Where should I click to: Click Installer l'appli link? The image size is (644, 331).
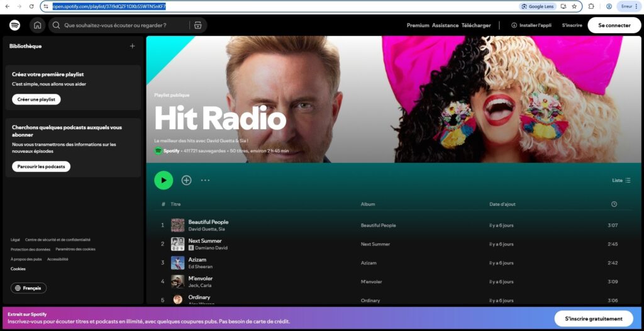(x=535, y=25)
